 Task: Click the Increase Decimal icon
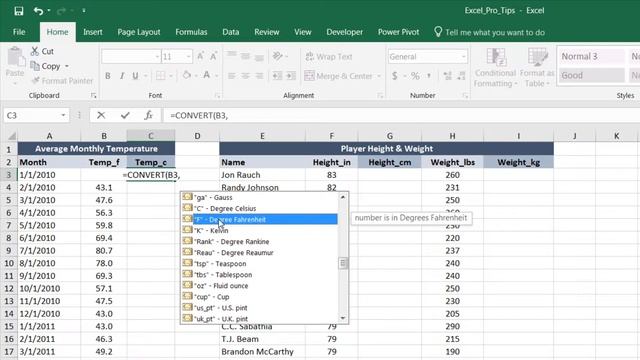click(448, 76)
